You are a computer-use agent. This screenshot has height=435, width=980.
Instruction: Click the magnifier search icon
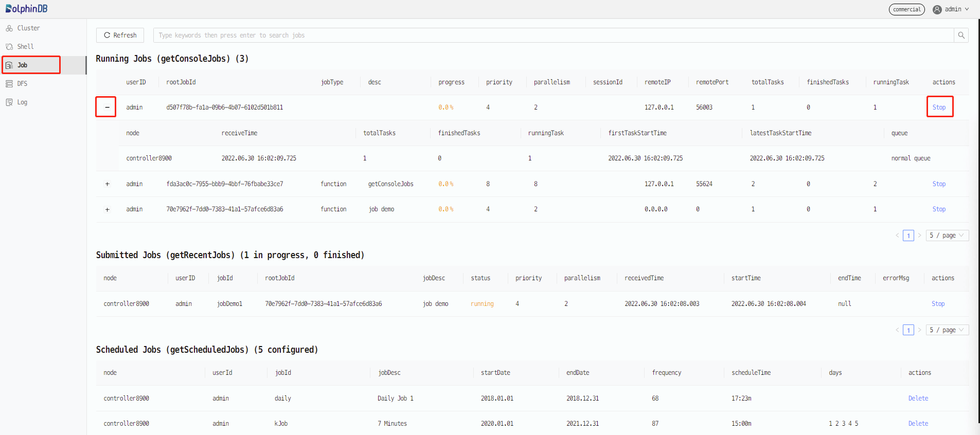click(961, 35)
